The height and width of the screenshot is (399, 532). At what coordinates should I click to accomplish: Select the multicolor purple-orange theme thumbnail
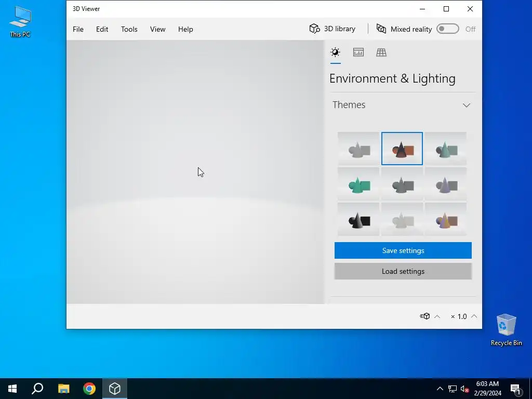coord(446,219)
